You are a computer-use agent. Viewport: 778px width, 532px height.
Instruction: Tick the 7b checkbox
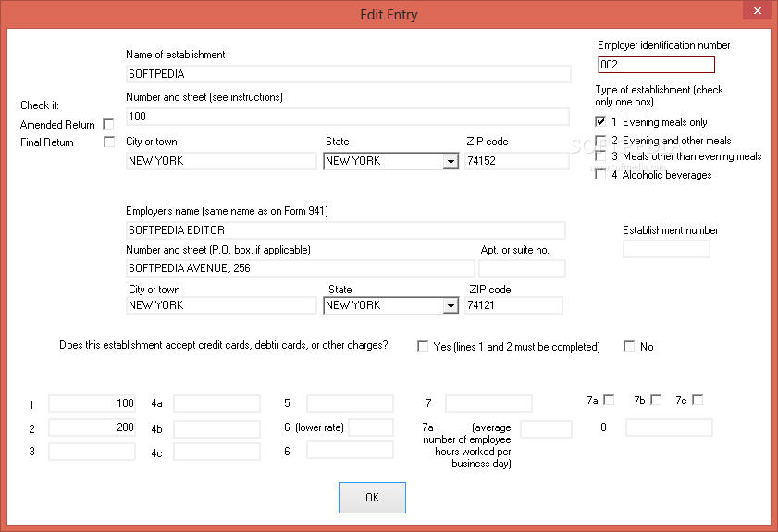656,400
